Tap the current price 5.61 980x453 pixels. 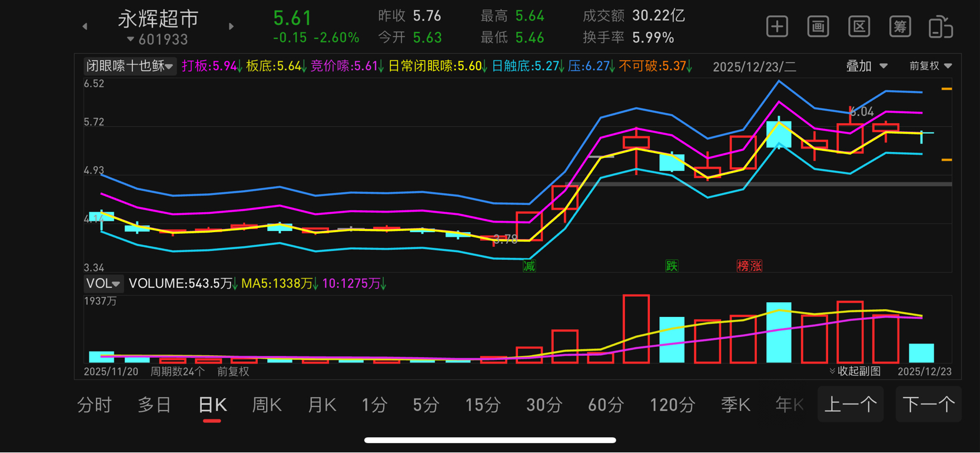(293, 18)
